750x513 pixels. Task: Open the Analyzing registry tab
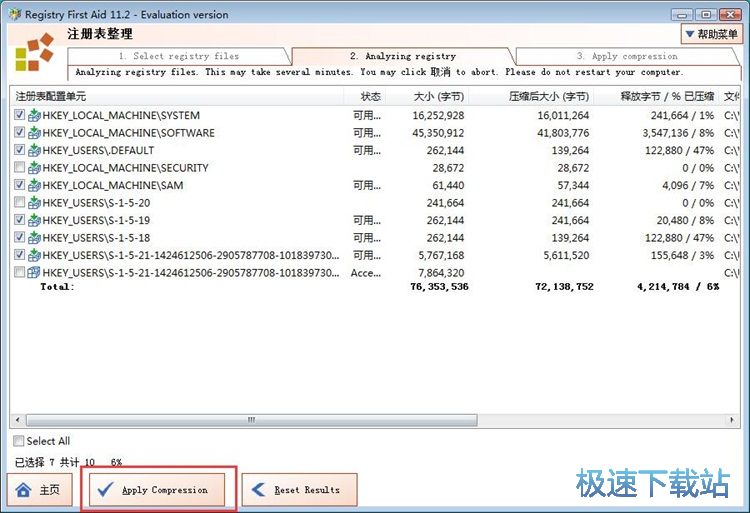point(403,56)
